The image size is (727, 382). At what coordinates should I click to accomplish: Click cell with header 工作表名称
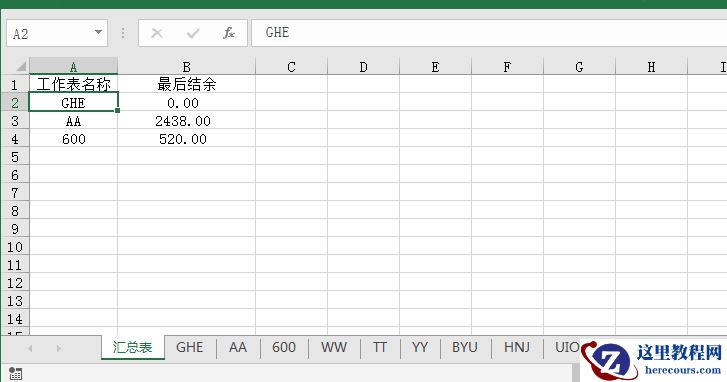(x=73, y=84)
